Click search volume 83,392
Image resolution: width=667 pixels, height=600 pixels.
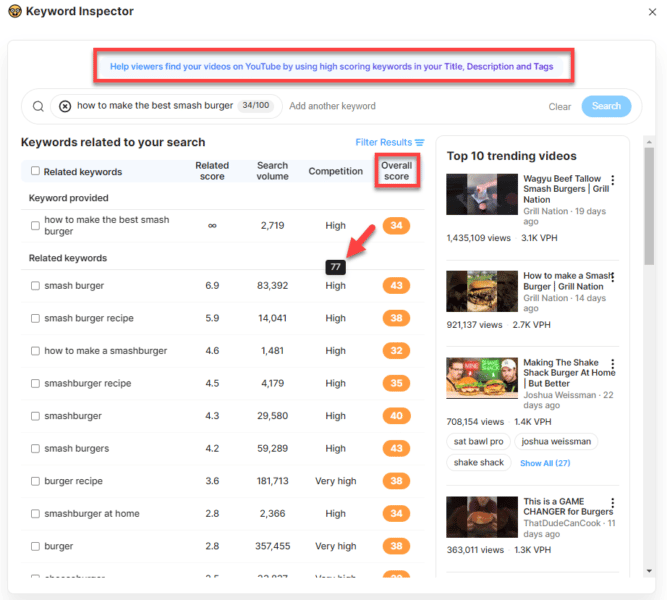point(272,286)
